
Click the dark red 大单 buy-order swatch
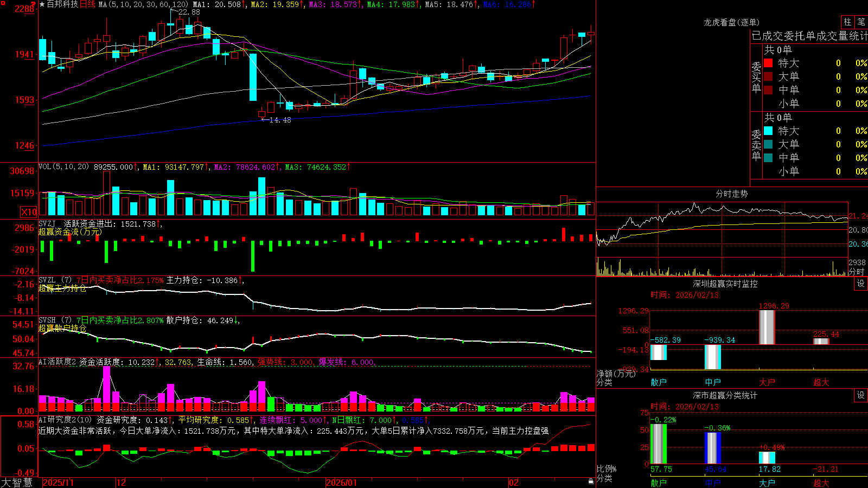[x=768, y=76]
